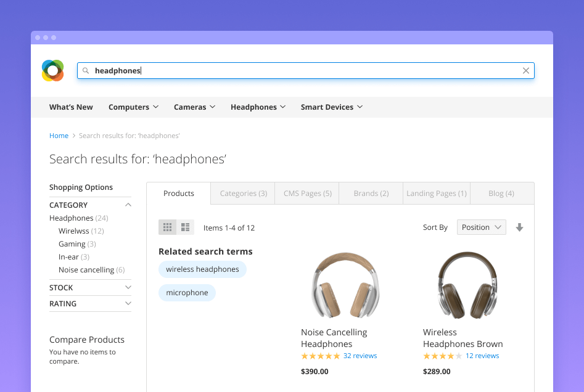Switch to the Categories (3) tab
584x392 pixels.
243,194
